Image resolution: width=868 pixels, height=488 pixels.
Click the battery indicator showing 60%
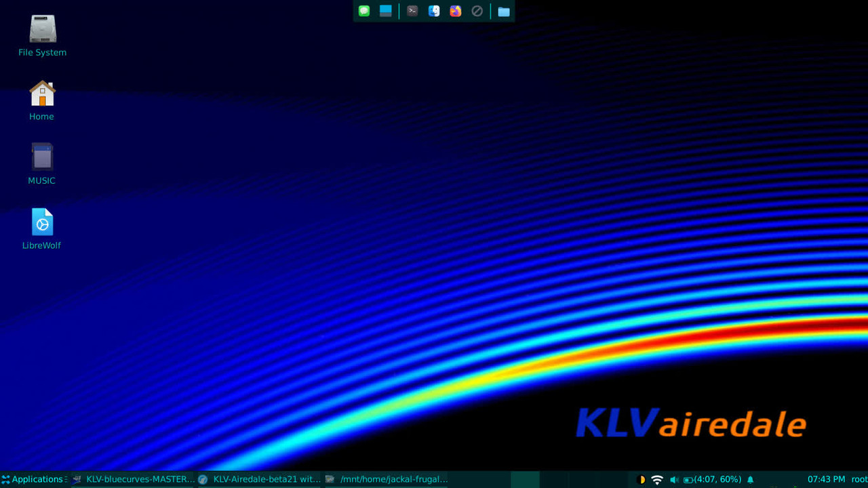click(712, 479)
